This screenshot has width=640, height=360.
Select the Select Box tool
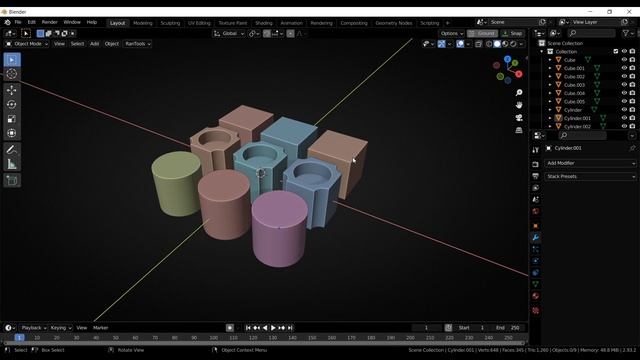pyautogui.click(x=12, y=60)
